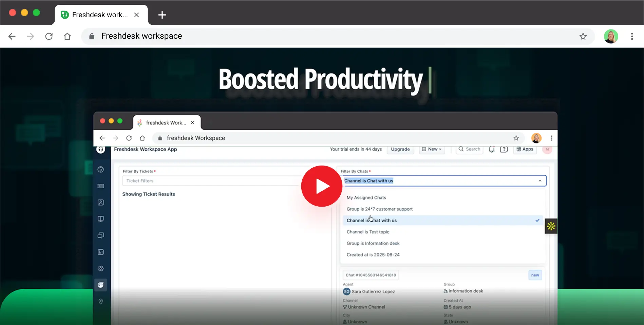Click the Freshdesk workspace address bar
This screenshot has height=325, width=644.
[x=305, y=36]
